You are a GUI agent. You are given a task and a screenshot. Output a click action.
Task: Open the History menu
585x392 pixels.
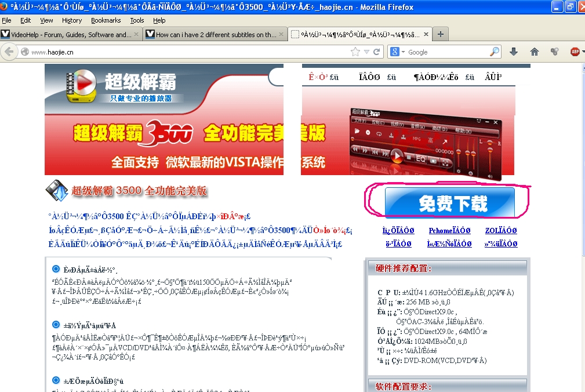(72, 20)
